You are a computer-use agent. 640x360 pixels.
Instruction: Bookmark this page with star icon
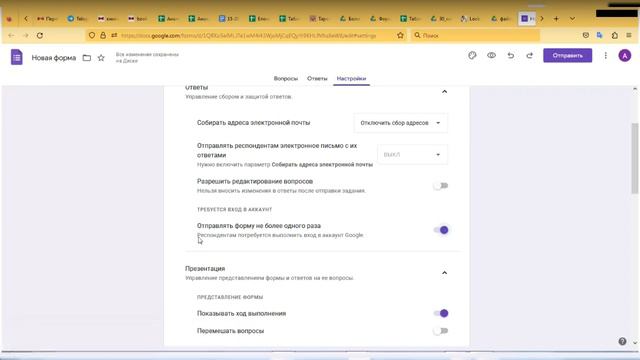tap(400, 36)
